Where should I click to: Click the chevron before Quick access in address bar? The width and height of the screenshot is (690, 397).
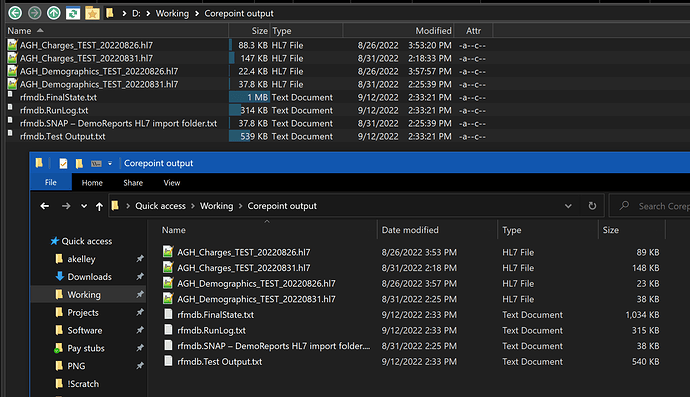coord(128,206)
